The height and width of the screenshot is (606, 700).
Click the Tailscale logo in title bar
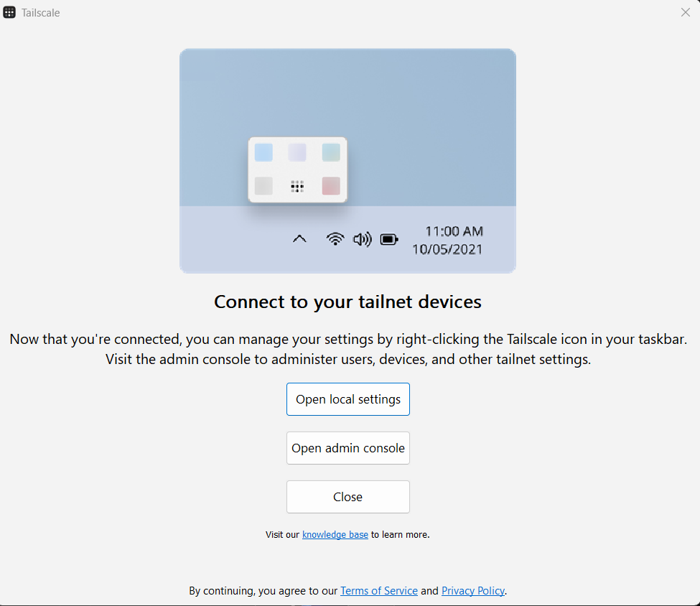(9, 12)
